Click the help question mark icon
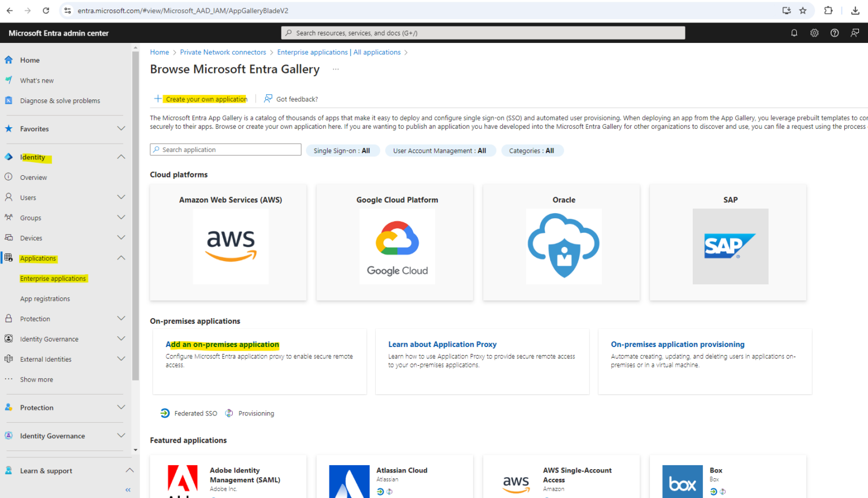Image resolution: width=868 pixels, height=498 pixels. pos(835,33)
